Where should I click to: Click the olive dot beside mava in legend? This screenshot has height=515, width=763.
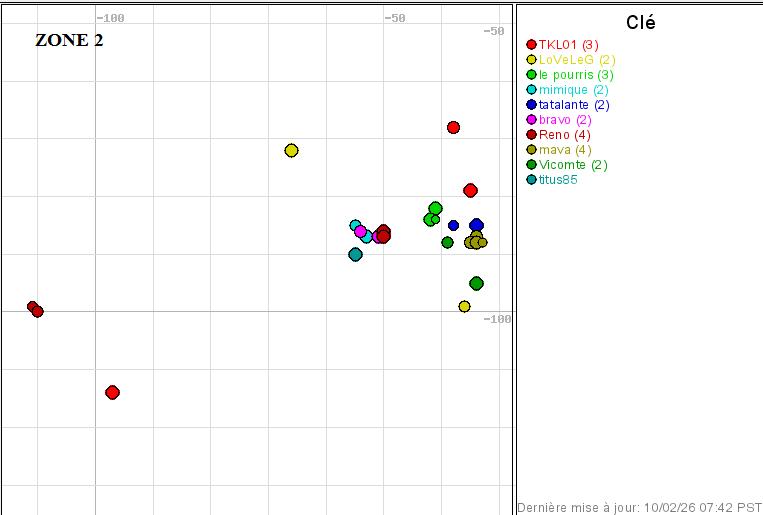coord(531,150)
